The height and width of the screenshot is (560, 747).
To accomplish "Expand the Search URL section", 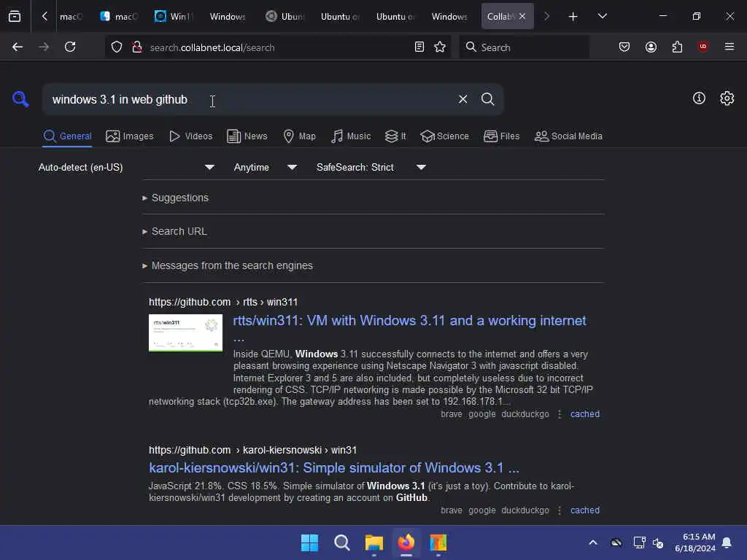I will pos(174,231).
